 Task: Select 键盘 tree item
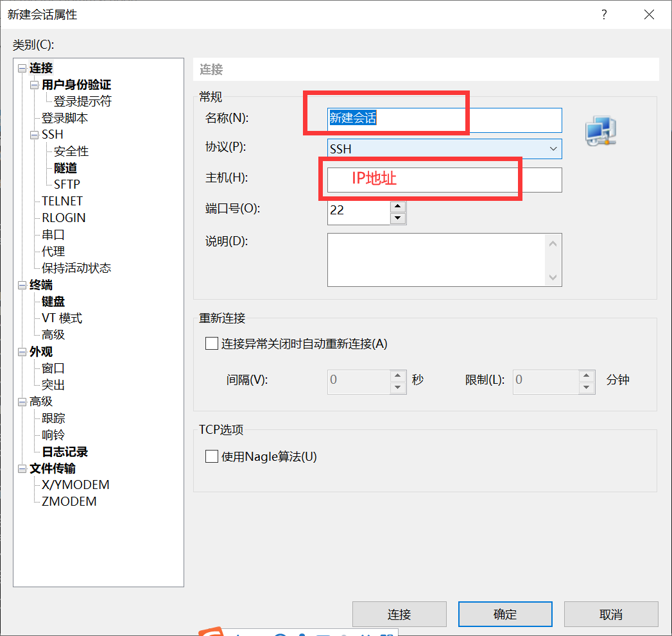pyautogui.click(x=53, y=302)
